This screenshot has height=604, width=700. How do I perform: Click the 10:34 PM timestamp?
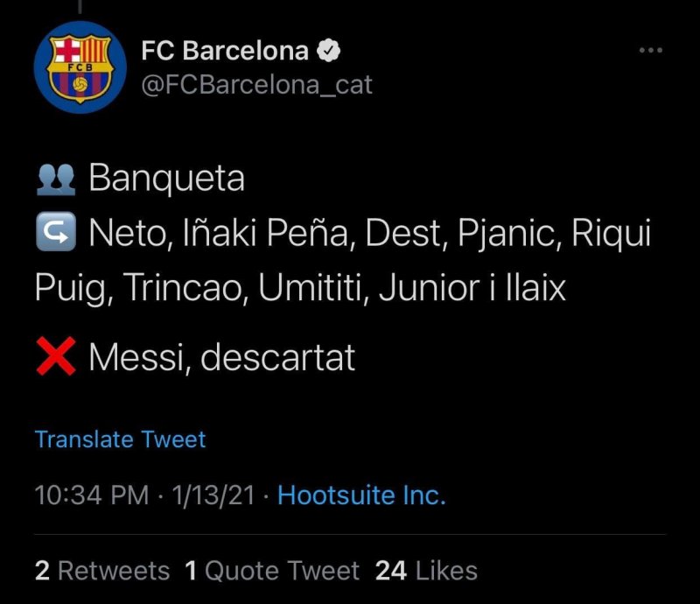click(x=91, y=495)
